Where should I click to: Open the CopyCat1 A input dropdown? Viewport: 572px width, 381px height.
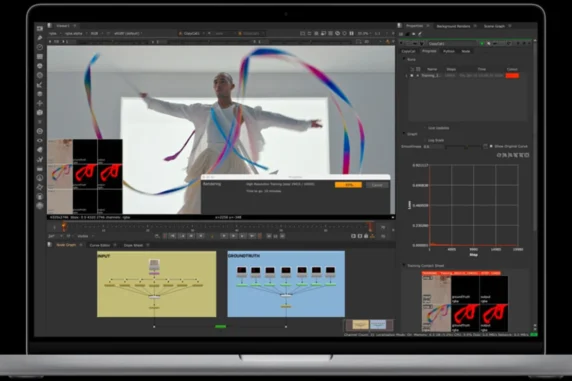(193, 33)
